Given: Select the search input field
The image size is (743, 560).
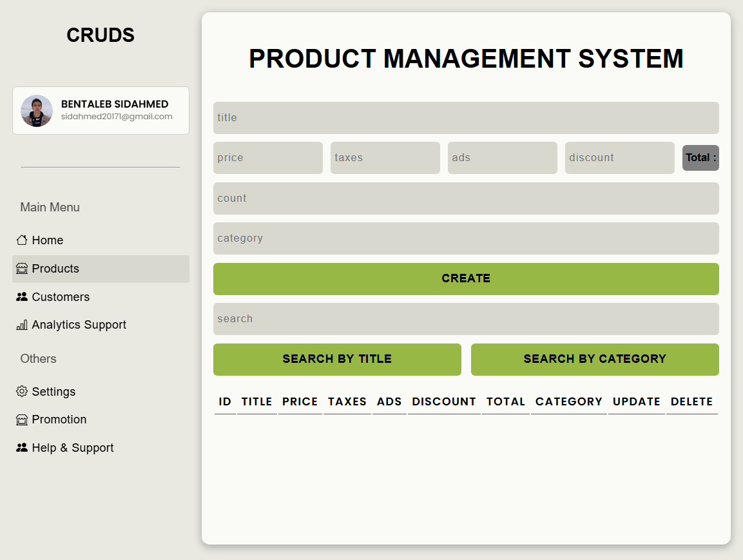Looking at the screenshot, I should (466, 318).
